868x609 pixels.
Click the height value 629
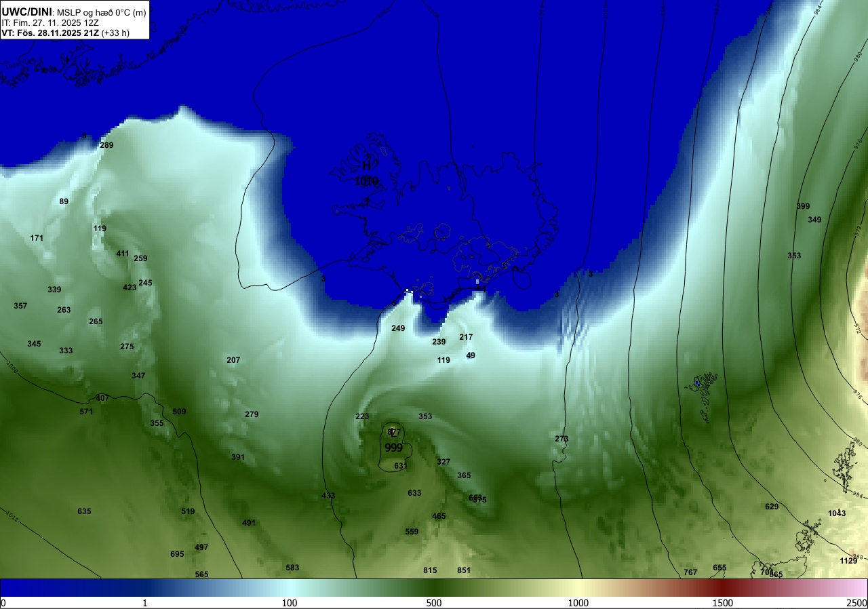(772, 507)
